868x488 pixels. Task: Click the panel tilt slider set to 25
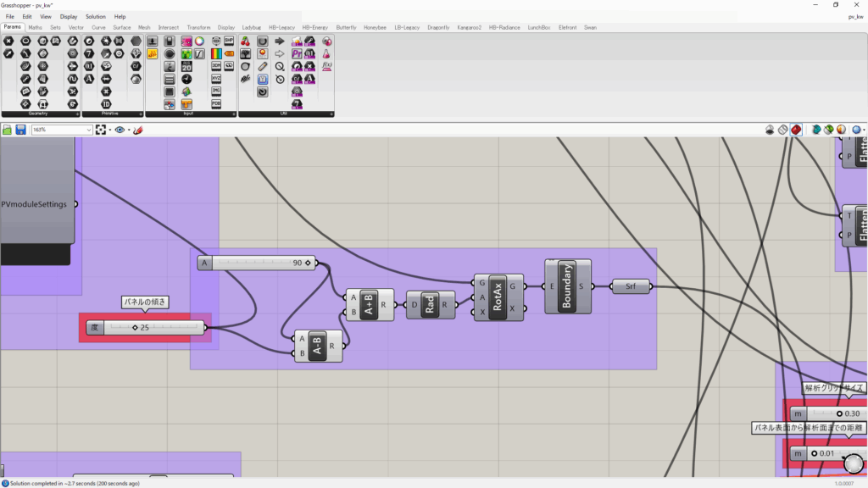coord(153,328)
